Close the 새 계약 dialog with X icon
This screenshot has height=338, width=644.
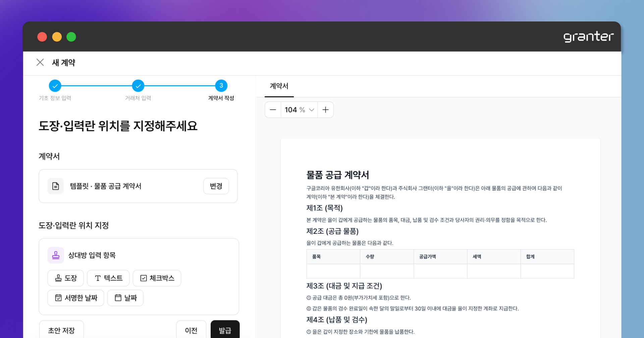pyautogui.click(x=40, y=62)
